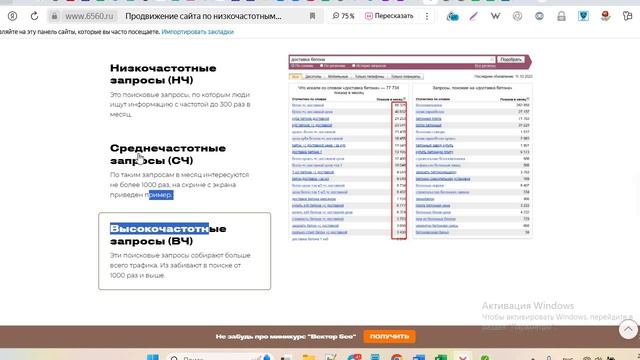
Task: Open the Wordstat statistics screenshot image
Action: pyautogui.click(x=410, y=147)
